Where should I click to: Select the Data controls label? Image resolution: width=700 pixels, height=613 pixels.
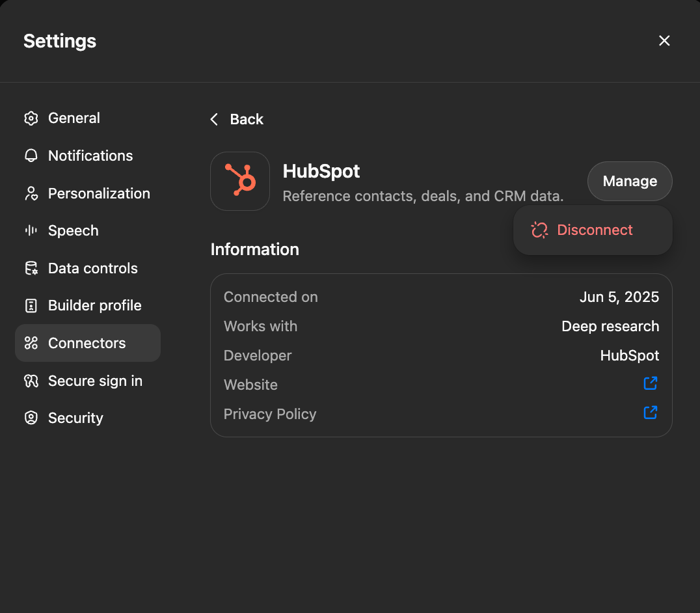[x=93, y=269]
